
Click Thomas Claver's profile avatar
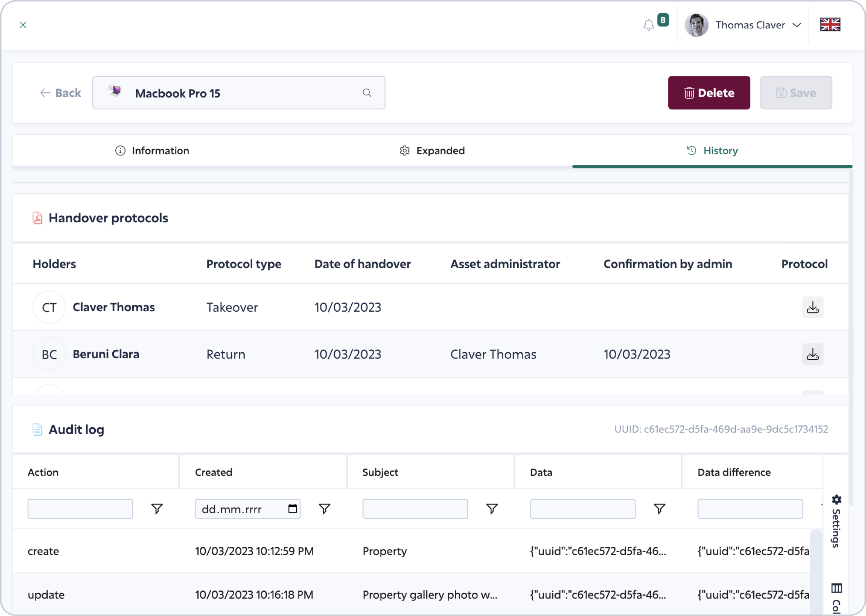696,25
